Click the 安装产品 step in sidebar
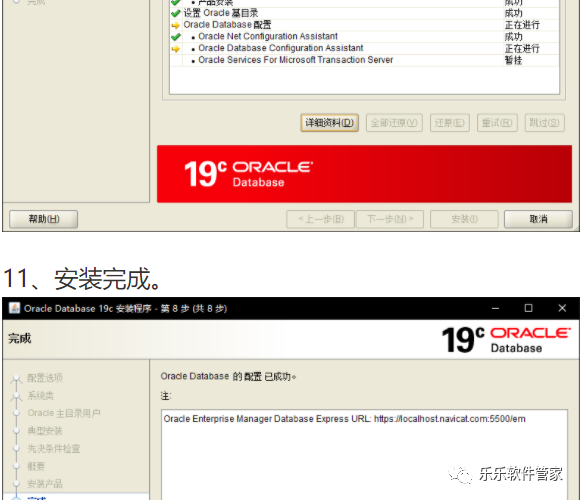The width and height of the screenshot is (581, 500). 45,484
